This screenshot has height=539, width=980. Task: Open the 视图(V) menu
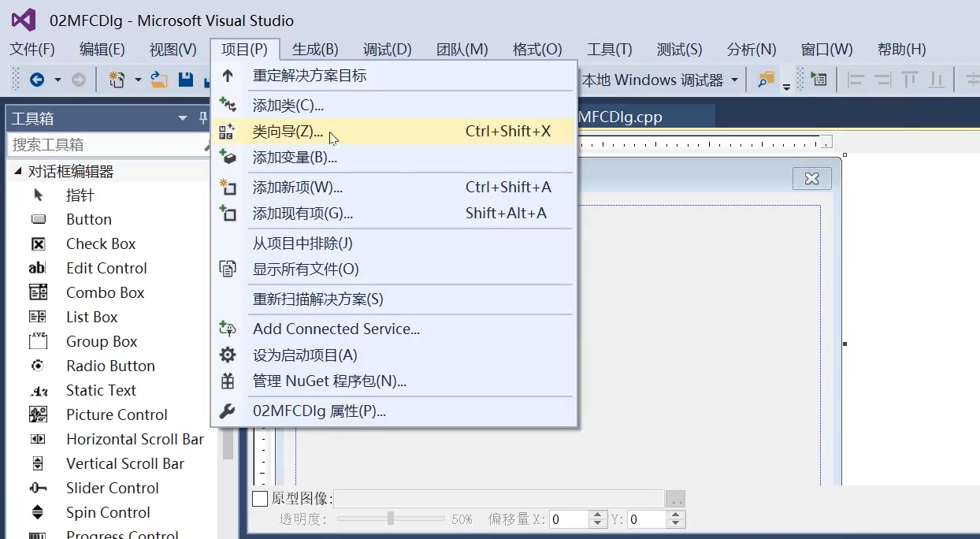tap(173, 49)
